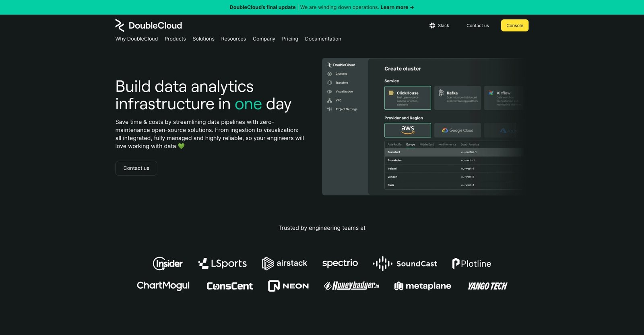Select the Paris eu-west-3 row
The image size is (644, 335).
click(x=454, y=185)
